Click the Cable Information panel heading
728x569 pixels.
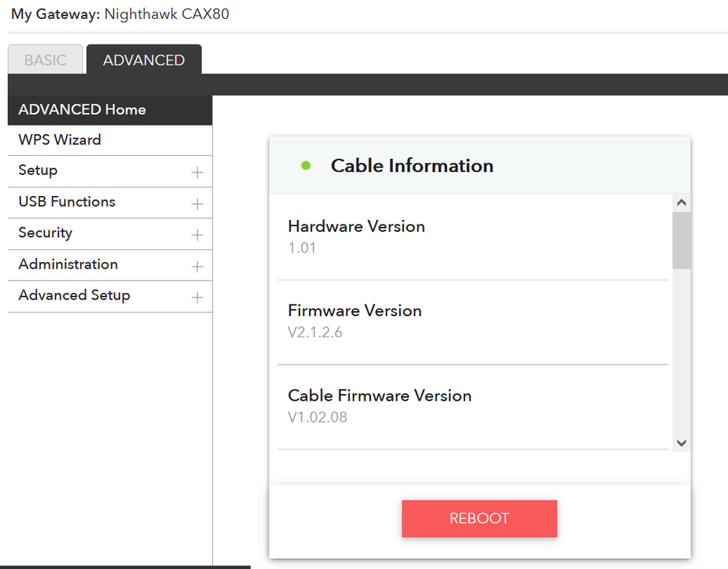point(412,165)
